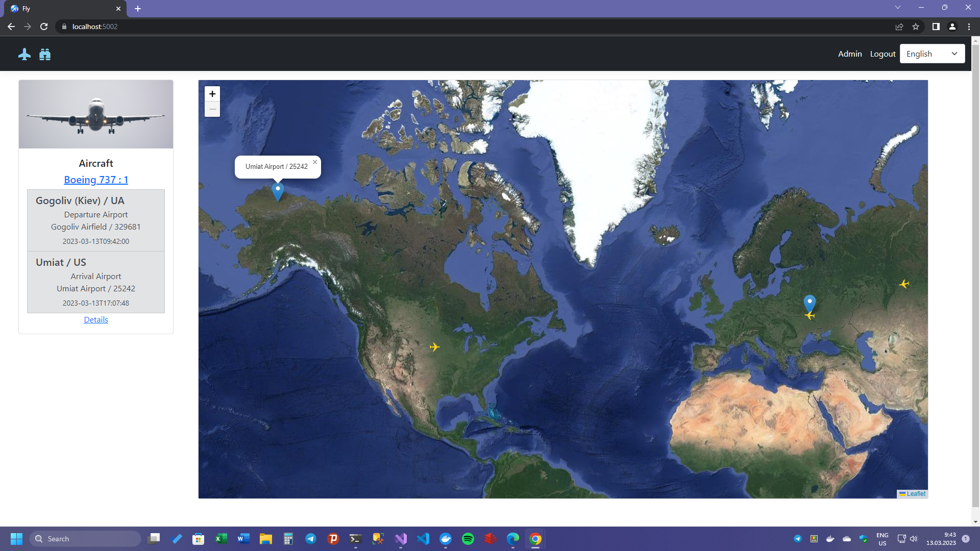Viewport: 980px width, 551px height.
Task: Open the binoculars search icon in navbar
Action: [45, 54]
